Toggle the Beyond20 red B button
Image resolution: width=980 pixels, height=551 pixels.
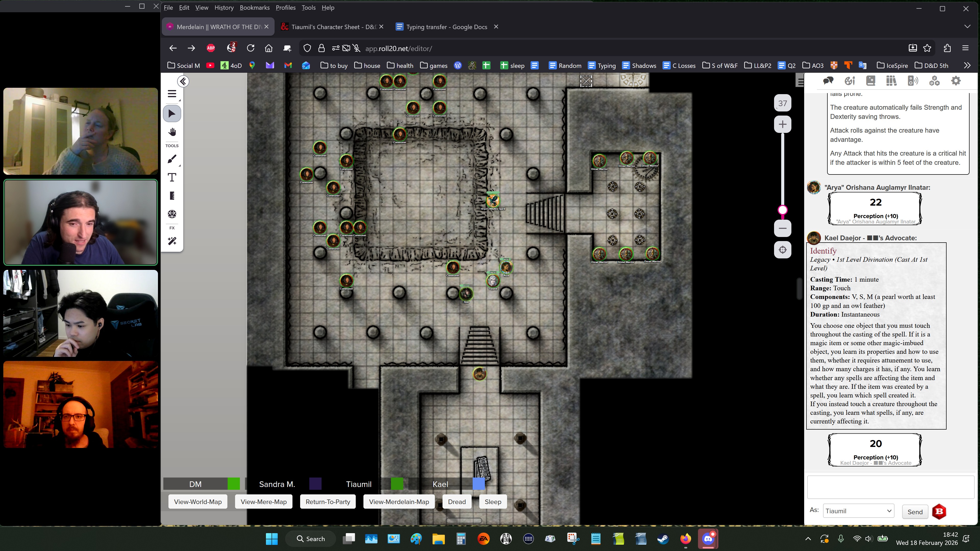(939, 511)
